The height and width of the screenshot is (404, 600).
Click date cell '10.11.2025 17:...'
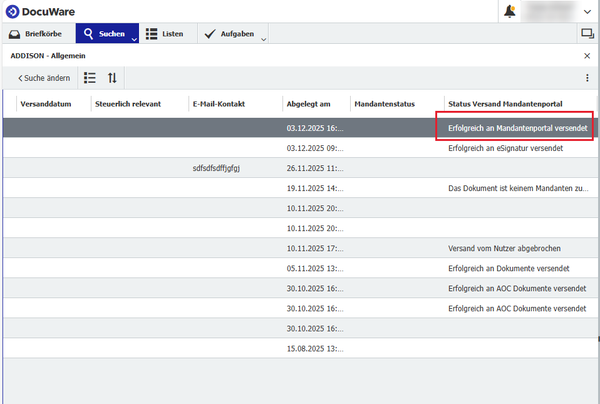(x=315, y=248)
